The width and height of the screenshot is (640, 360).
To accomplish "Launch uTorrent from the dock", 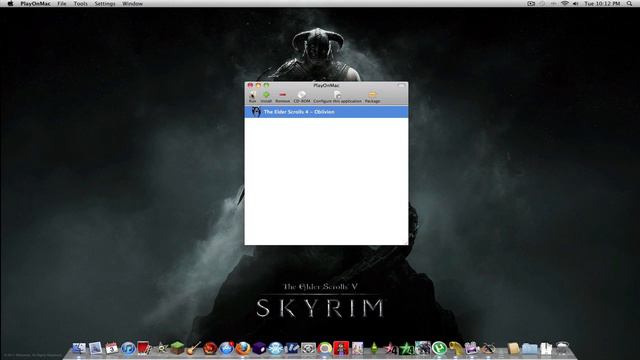I will (x=439, y=348).
